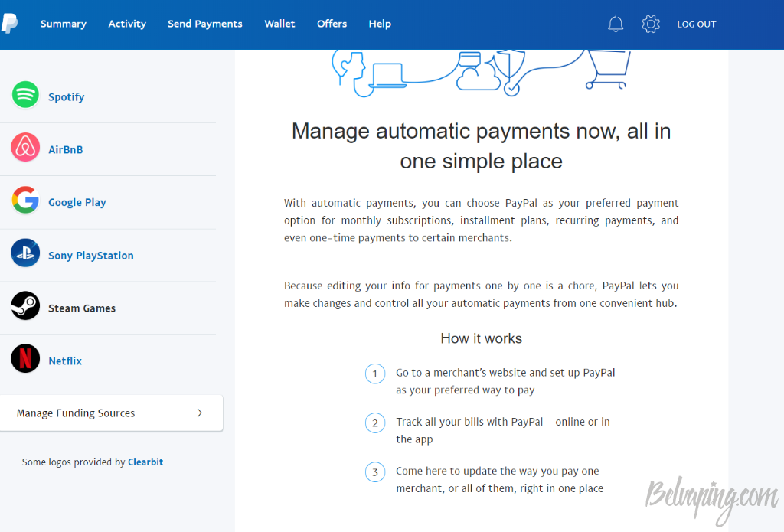Image resolution: width=784 pixels, height=532 pixels.
Task: Go to the Summary tab
Action: point(63,24)
